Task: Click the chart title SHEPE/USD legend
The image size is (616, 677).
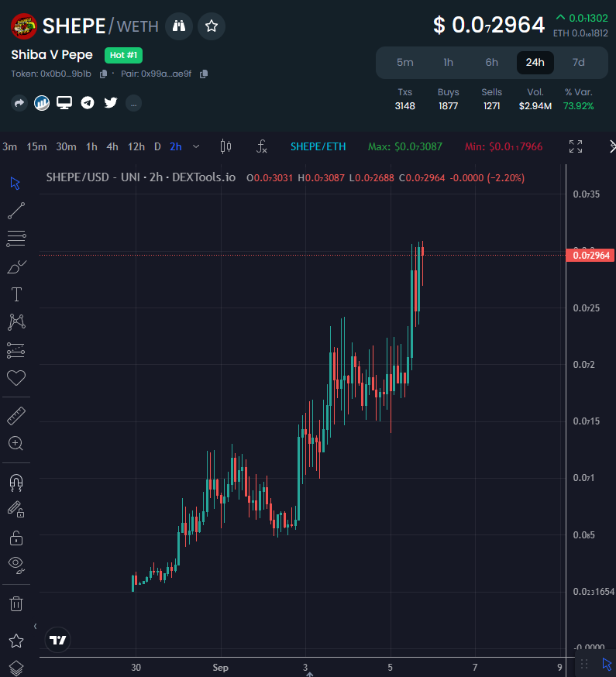Action: [141, 177]
